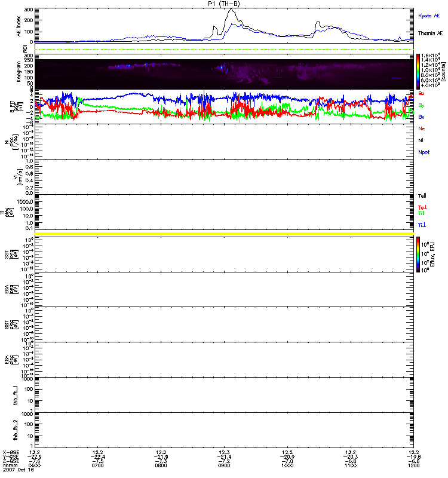
Task: Click the 1100 time axis label
Action: 351,465
